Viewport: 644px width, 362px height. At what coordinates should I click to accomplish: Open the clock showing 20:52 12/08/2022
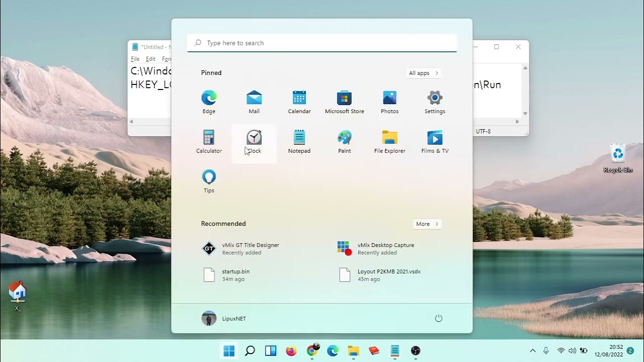[x=609, y=351]
